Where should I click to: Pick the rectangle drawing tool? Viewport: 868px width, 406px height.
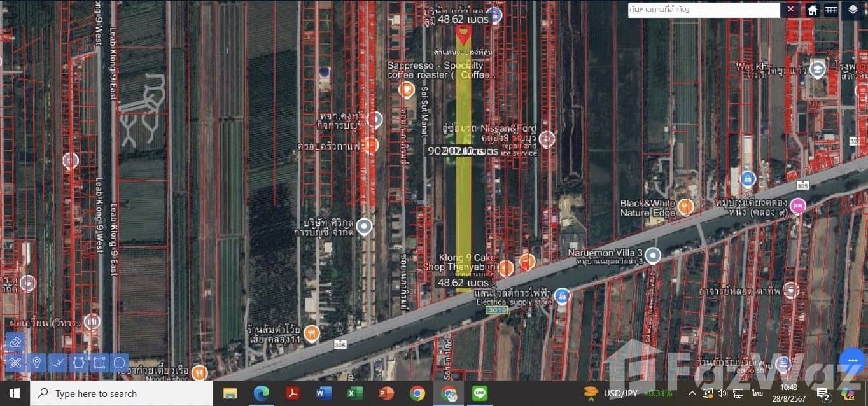[99, 363]
